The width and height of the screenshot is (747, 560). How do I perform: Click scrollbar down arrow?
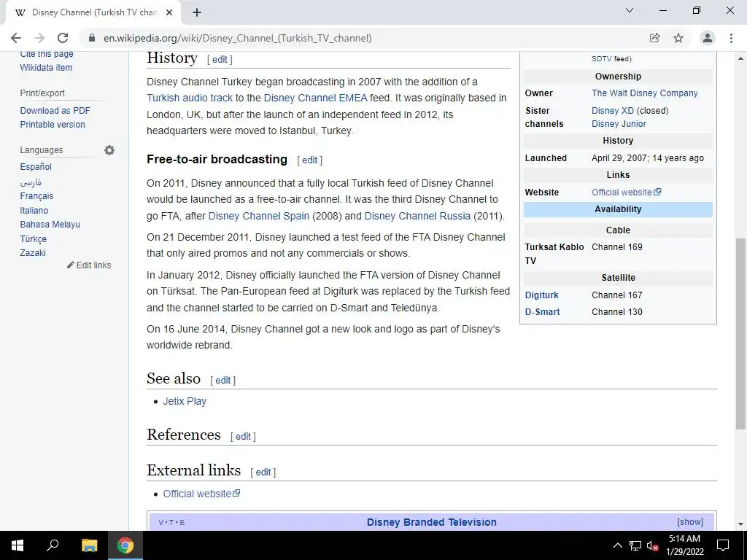[741, 524]
